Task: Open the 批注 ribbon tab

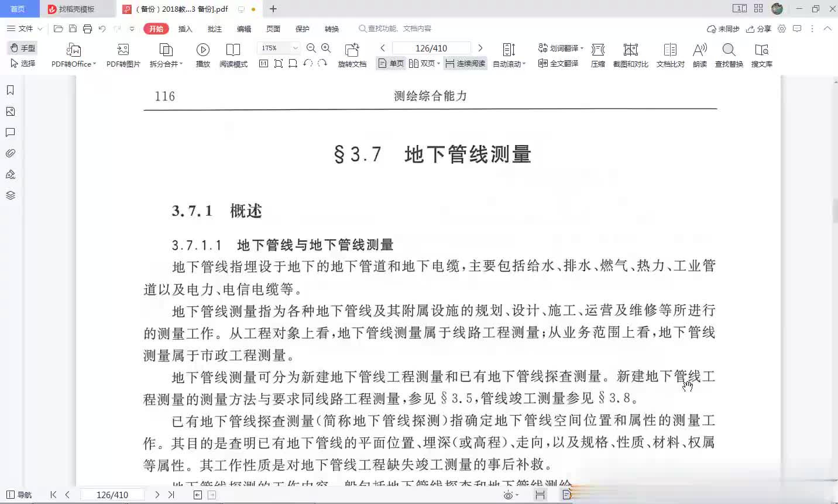Action: pyautogui.click(x=215, y=29)
